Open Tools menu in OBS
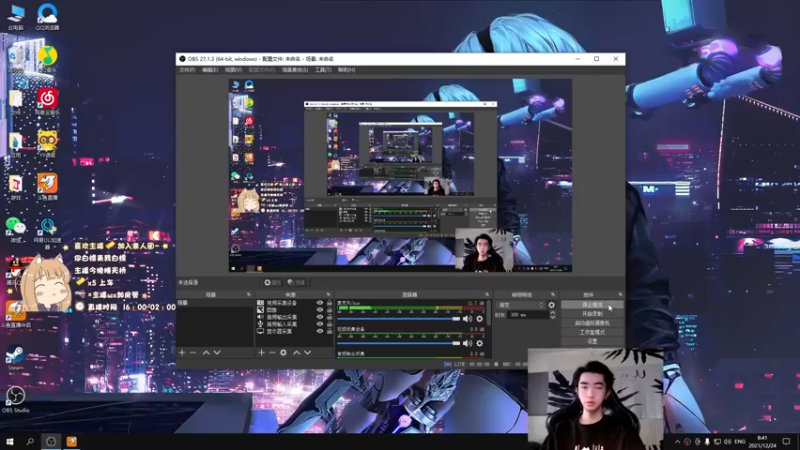Screen dimensions: 800x450 [x=323, y=70]
